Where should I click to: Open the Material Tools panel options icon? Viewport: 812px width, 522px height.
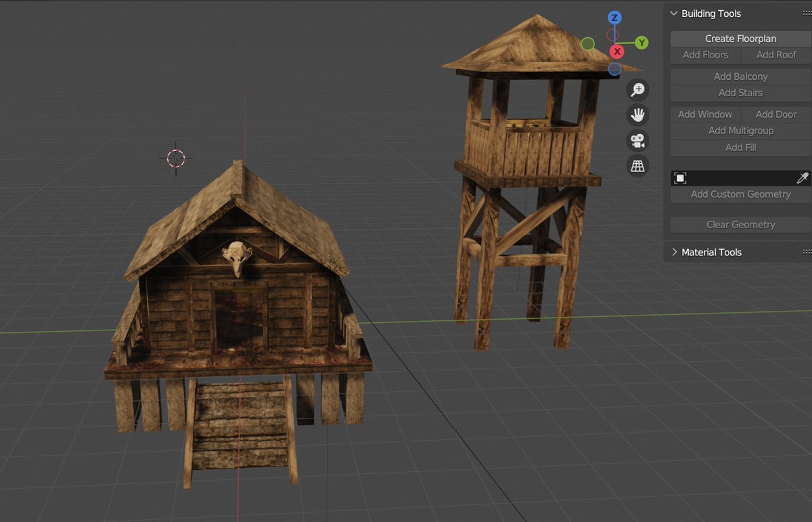(x=808, y=252)
